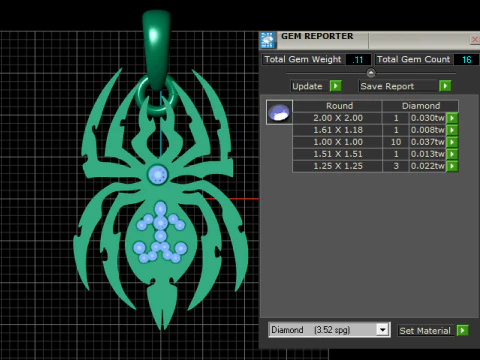Select the 1.25 X 1.25 size cell
Image resolution: width=480 pixels, height=360 pixels.
coord(338,166)
